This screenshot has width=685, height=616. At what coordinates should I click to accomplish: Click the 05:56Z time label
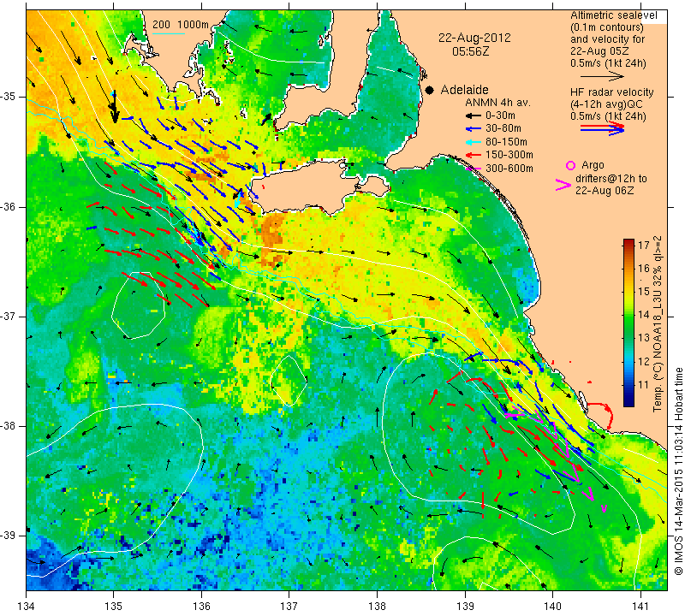click(x=470, y=51)
